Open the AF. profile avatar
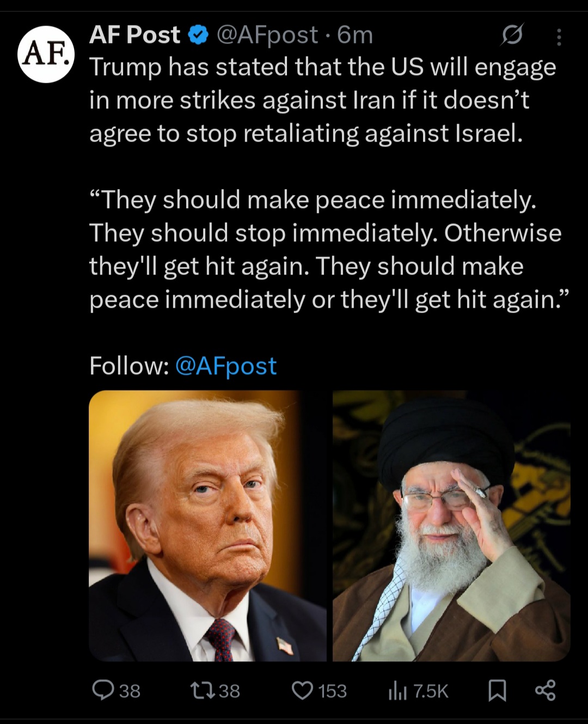588x724 pixels. pos(46,54)
